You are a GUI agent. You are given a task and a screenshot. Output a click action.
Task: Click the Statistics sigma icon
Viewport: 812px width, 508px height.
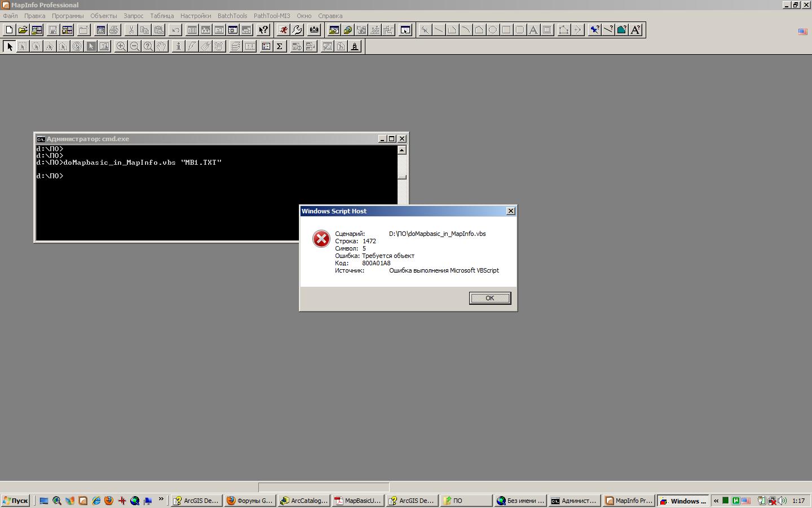pos(280,46)
